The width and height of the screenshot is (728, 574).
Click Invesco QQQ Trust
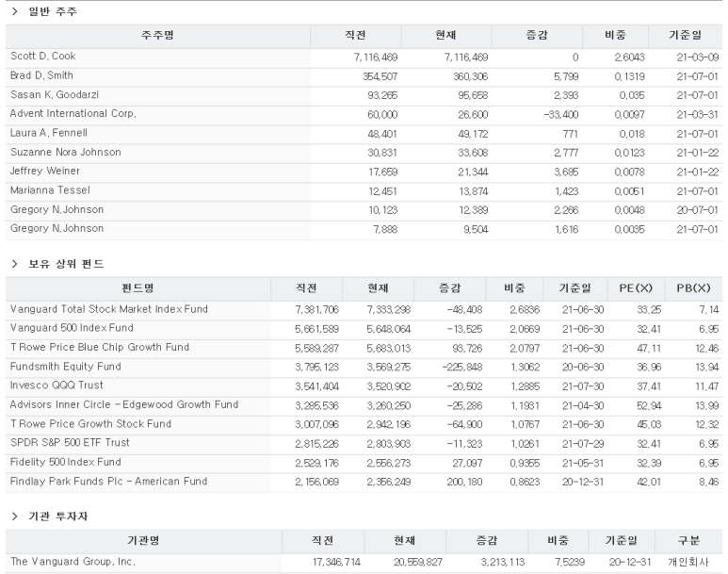(x=57, y=385)
